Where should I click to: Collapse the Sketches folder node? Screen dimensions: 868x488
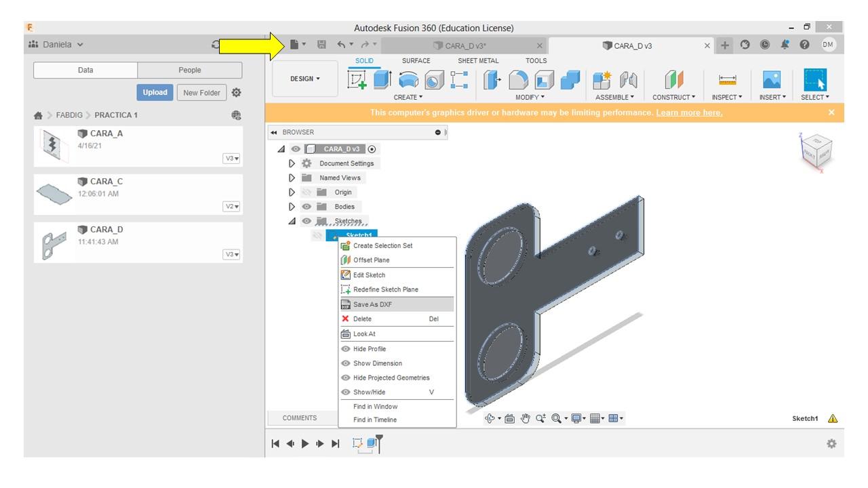(x=292, y=222)
